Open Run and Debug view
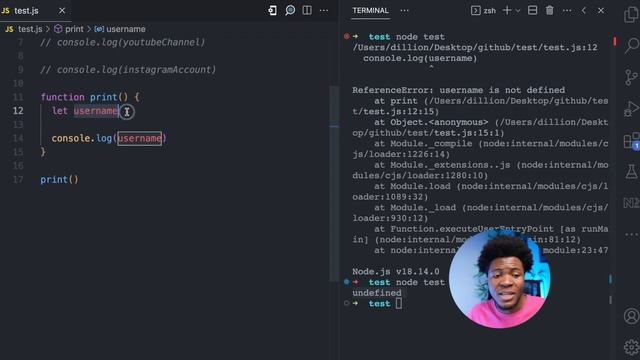640x360 pixels. click(631, 109)
